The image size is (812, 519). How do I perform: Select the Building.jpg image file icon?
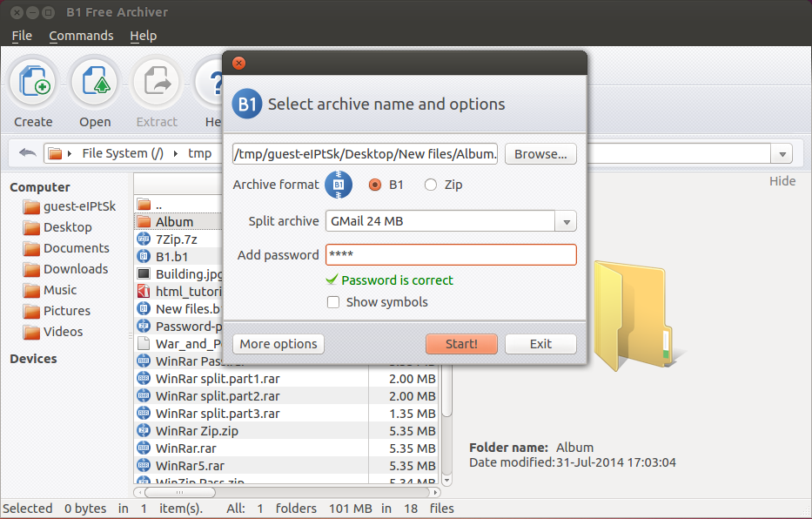pos(144,273)
